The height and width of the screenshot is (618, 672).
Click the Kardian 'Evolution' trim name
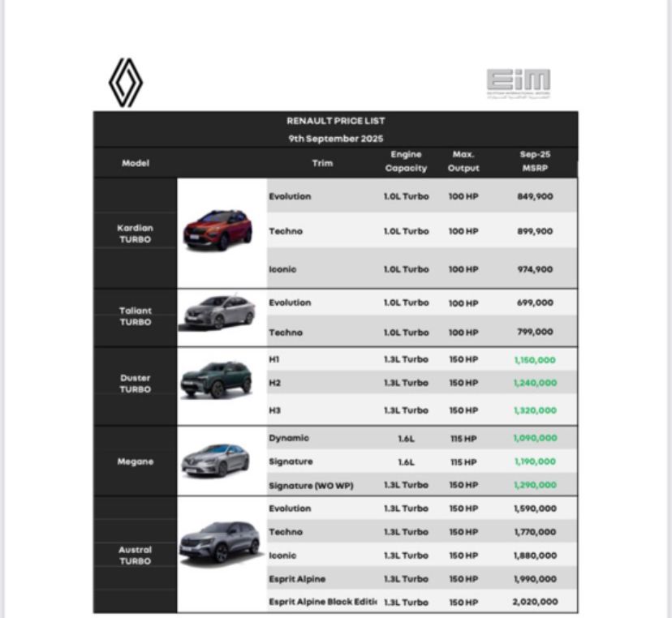click(290, 196)
